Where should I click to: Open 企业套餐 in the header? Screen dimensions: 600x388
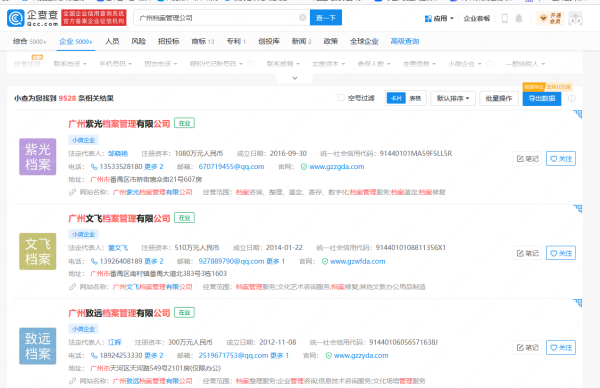(477, 18)
